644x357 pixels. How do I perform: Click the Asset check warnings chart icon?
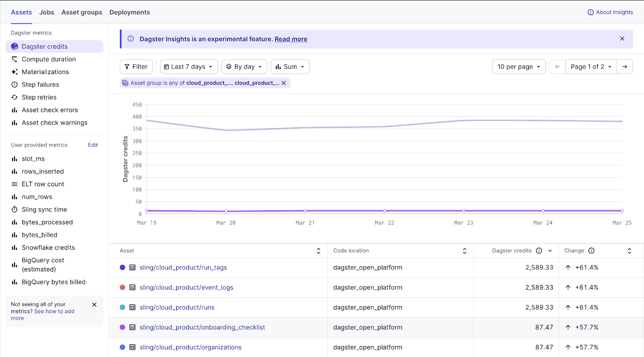tap(14, 123)
